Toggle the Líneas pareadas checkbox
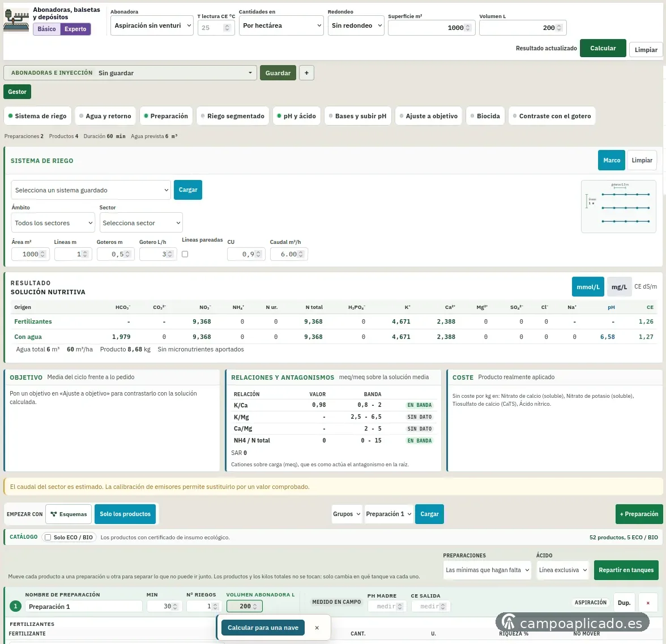The height and width of the screenshot is (644, 666). coord(185,254)
